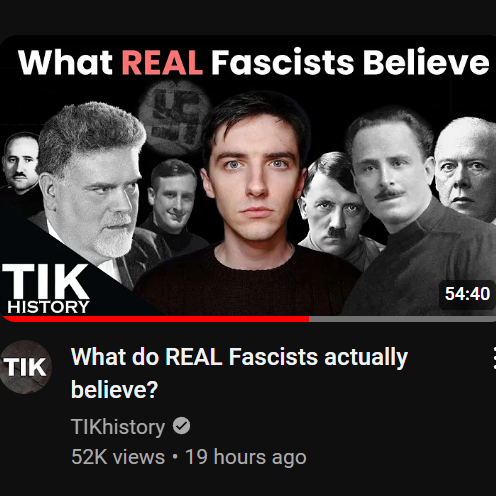
Task: Click the red word 'REAL' in thumbnail headline
Action: [x=162, y=62]
